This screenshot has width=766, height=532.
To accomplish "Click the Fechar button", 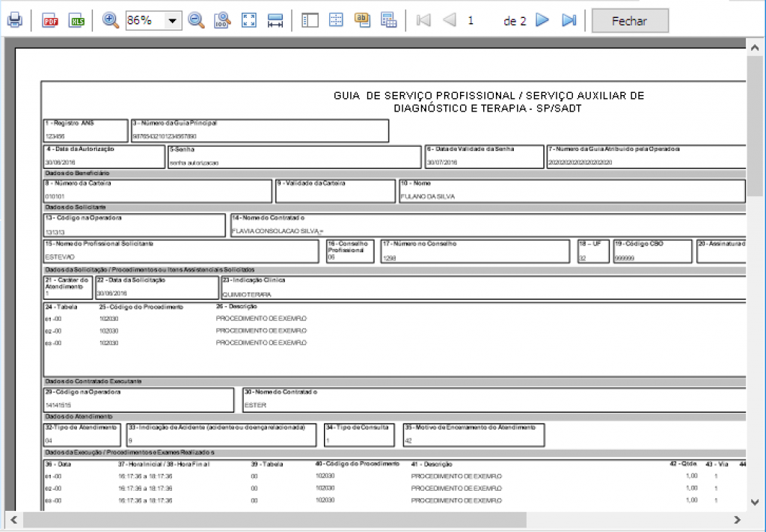I will [630, 21].
